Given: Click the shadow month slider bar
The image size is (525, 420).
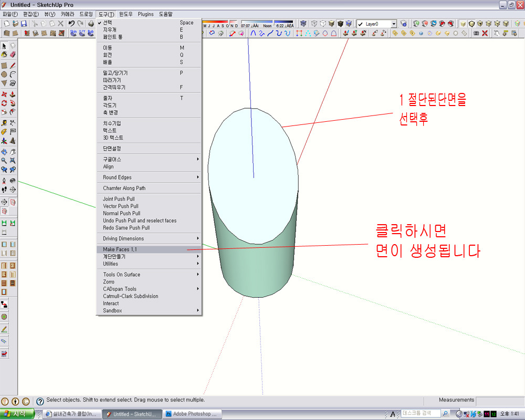Looking at the screenshot, I should (219, 22).
